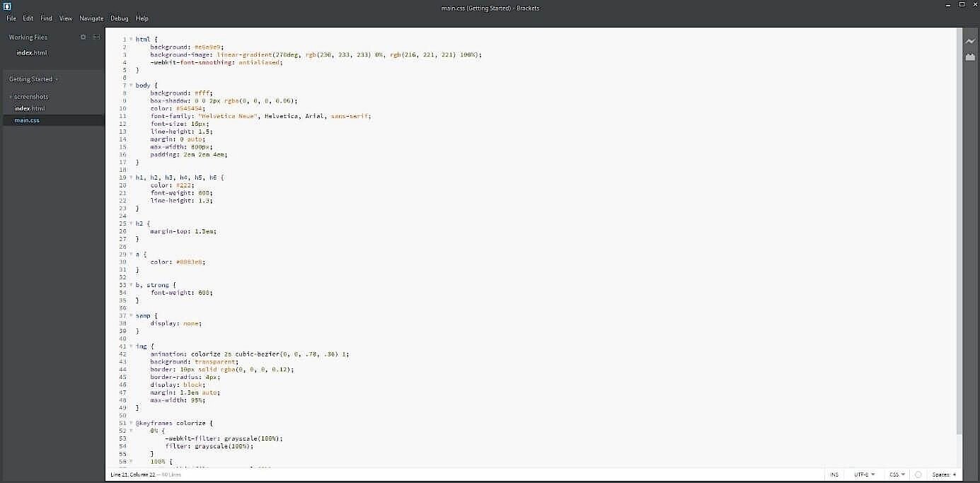The width and height of the screenshot is (980, 483).
Task: Open the Debug menu
Action: pyautogui.click(x=119, y=18)
